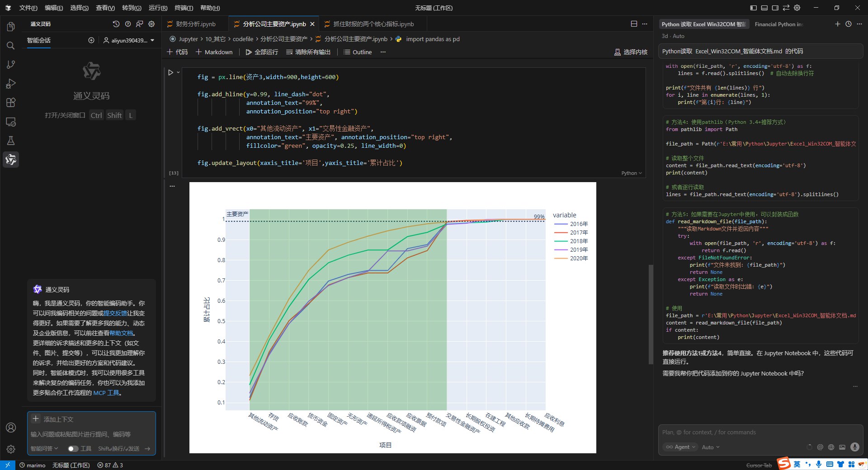Switch to 财务分析.ipynb tab
868x470 pixels.
click(195, 24)
